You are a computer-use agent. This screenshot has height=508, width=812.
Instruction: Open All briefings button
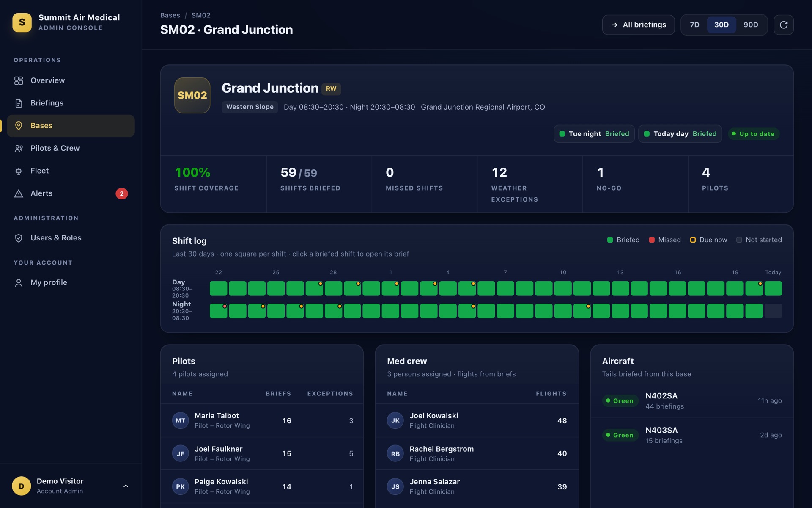(x=638, y=25)
